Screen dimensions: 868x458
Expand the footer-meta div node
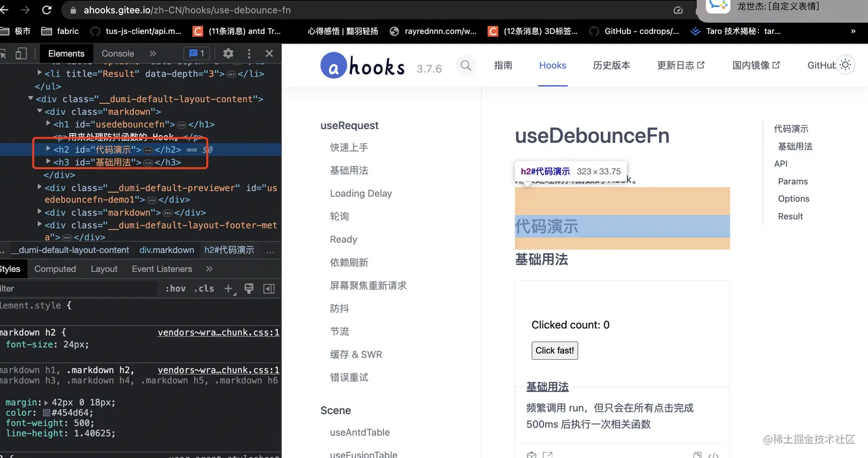[x=40, y=224]
